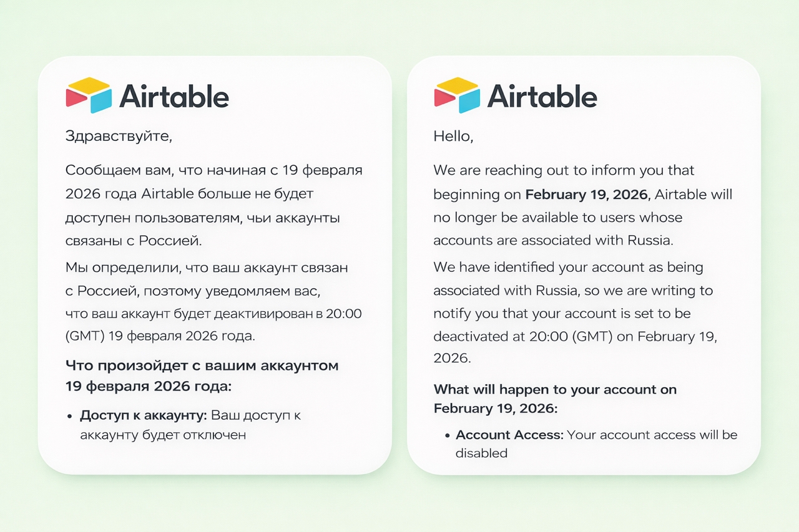
Task: Click the line 'Сообщаем вам, что начиная с 19 февраля'
Action: 213,170
